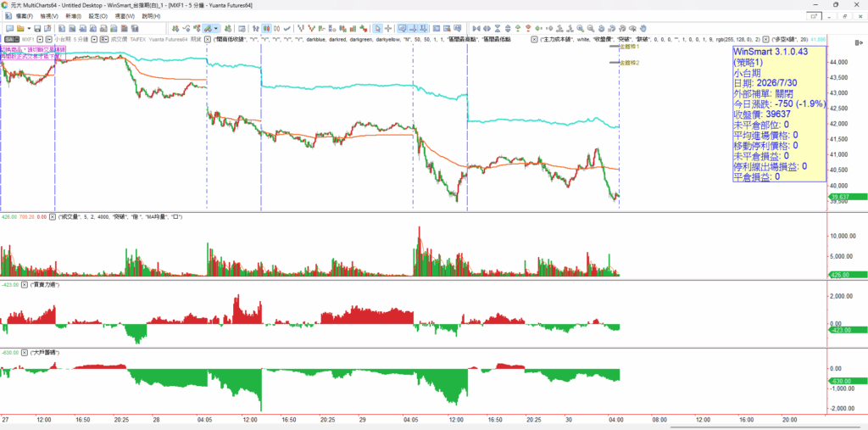The width and height of the screenshot is (868, 430).
Task: Click the open folder toolbar icon
Action: tap(20, 28)
